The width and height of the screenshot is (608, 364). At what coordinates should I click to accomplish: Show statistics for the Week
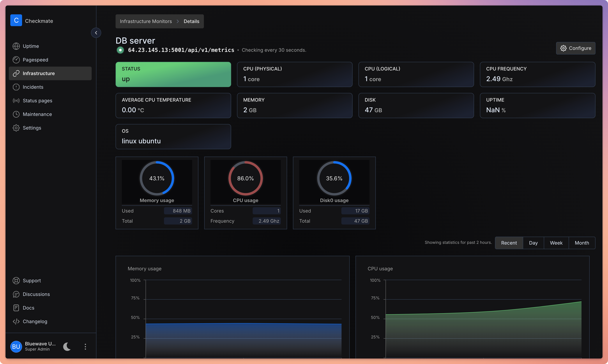pyautogui.click(x=556, y=243)
